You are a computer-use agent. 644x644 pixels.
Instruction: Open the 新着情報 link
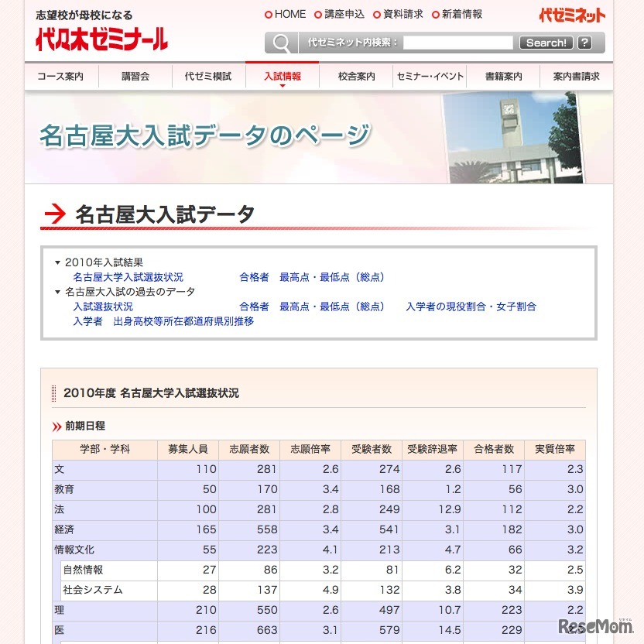[462, 15]
